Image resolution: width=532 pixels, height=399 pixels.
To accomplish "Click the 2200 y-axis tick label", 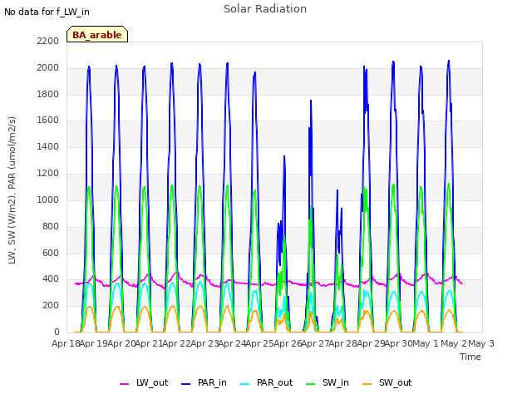I will click(48, 42).
